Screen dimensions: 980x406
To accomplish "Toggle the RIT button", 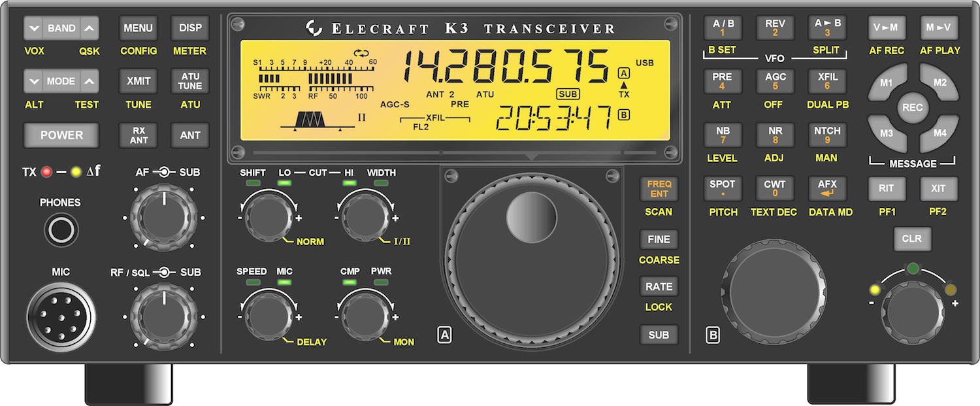I will click(887, 189).
